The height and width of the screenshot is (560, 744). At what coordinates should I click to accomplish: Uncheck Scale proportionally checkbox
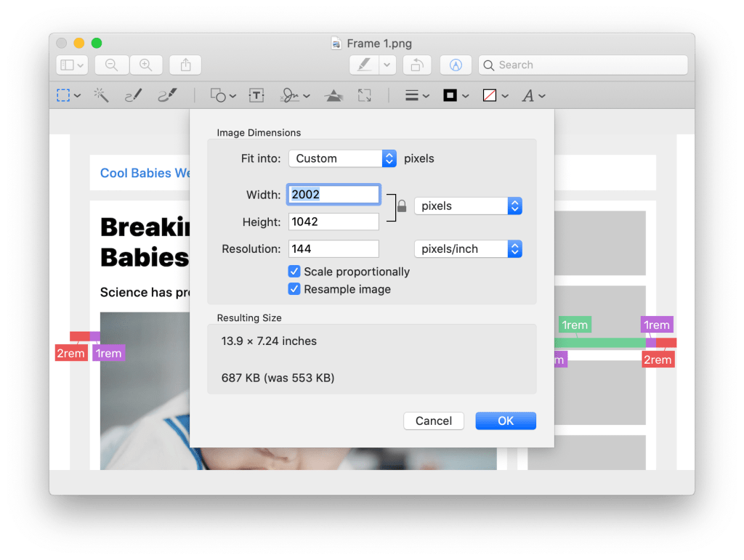(294, 271)
